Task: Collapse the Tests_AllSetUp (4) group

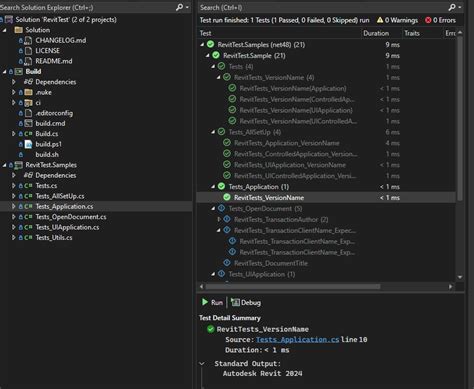Action: point(213,132)
